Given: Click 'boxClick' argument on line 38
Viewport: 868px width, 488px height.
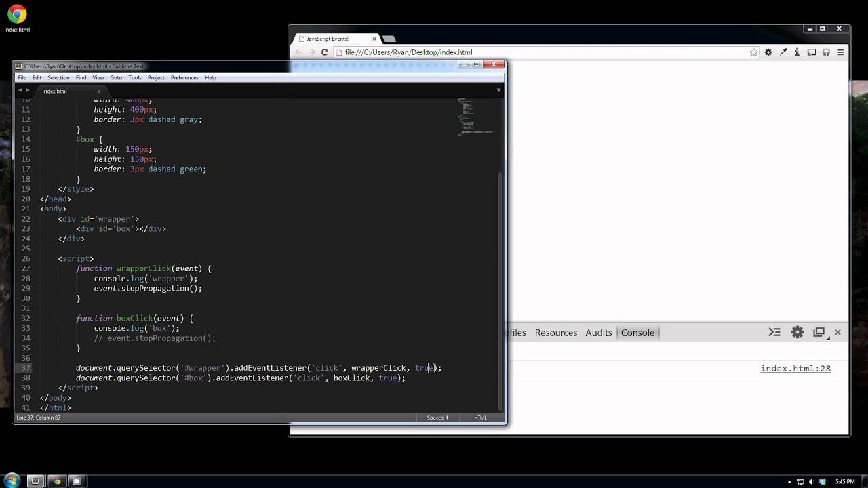Looking at the screenshot, I should [351, 378].
